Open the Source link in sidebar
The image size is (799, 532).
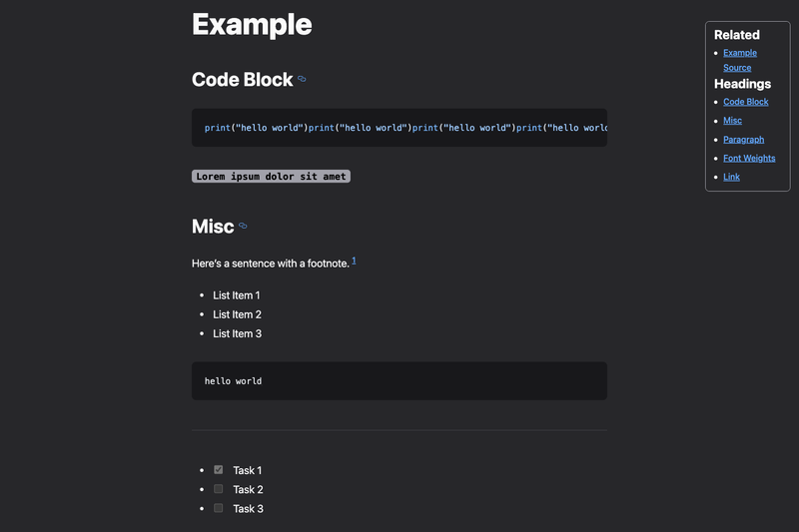(737, 68)
